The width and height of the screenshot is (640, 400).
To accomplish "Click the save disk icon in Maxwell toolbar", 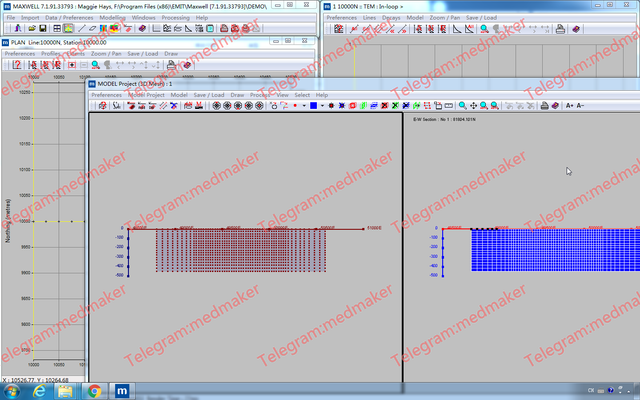I will click(42, 29).
